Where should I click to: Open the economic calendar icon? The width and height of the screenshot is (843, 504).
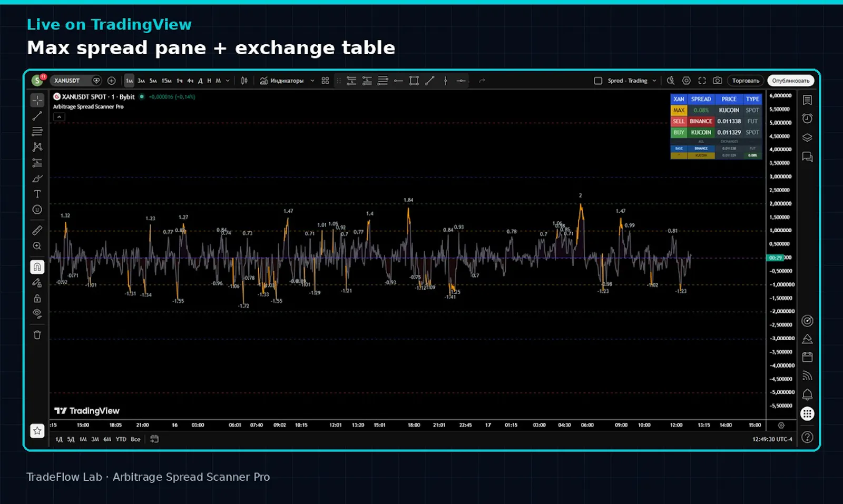tap(807, 357)
